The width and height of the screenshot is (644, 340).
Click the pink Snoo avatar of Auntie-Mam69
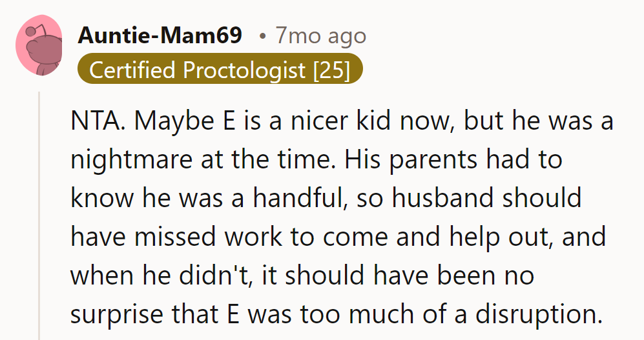(x=39, y=45)
